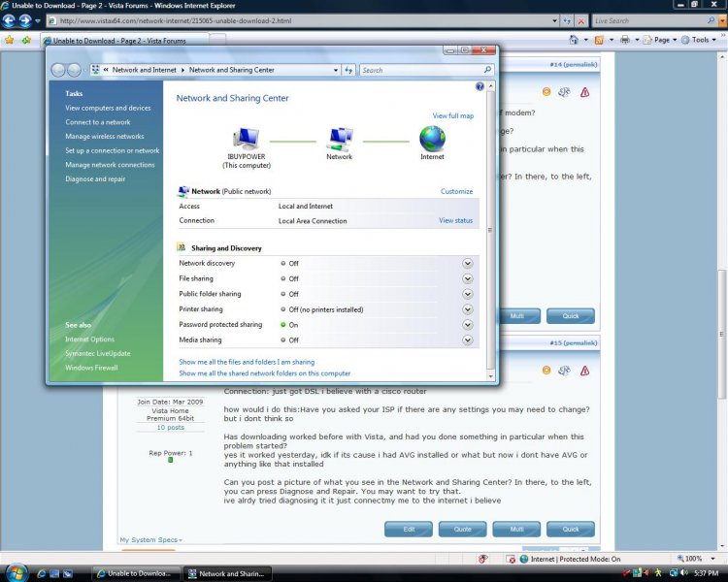The width and height of the screenshot is (728, 582).
Task: Click Manage network connections
Action: [110, 165]
